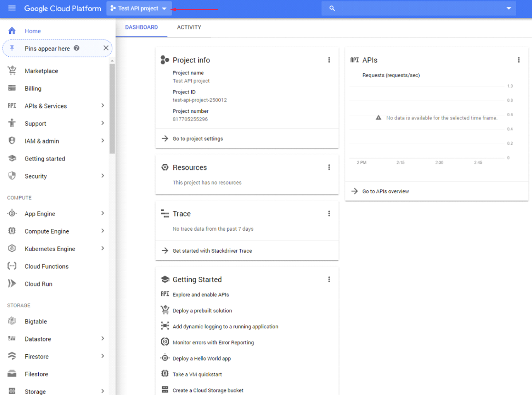Switch to the Activity tab
The width and height of the screenshot is (532, 395).
(x=189, y=27)
